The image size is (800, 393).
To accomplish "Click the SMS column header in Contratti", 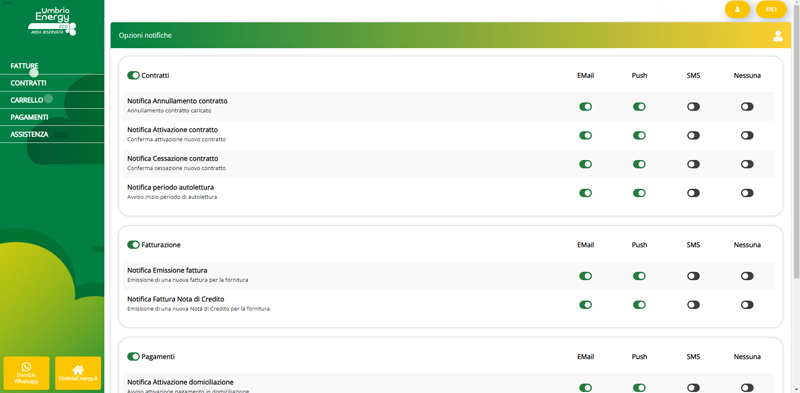I will pyautogui.click(x=693, y=76).
